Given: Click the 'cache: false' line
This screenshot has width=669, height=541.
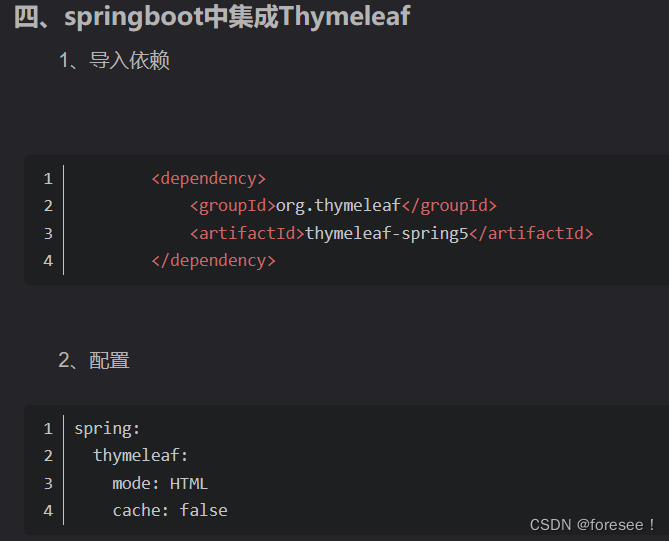Looking at the screenshot, I should (170, 511).
